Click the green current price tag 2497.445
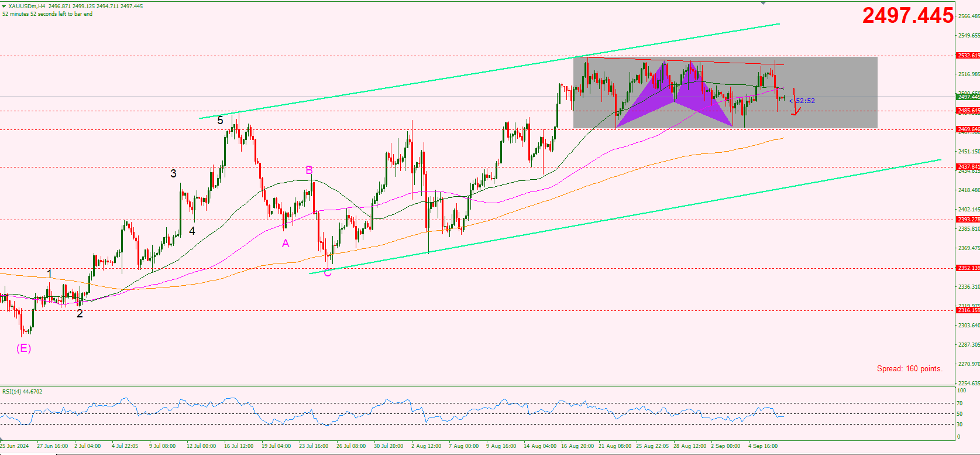Image resolution: width=980 pixels, height=455 pixels. tap(968, 97)
